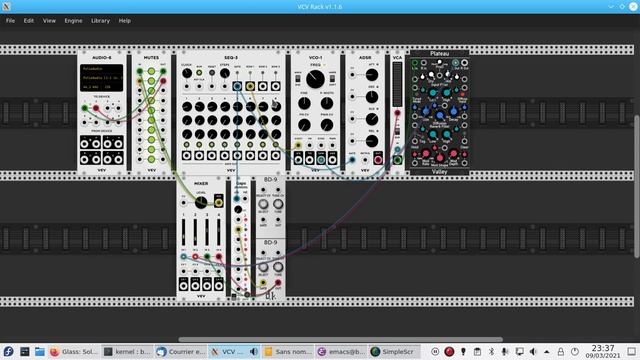The height and width of the screenshot is (360, 640).
Task: Flip the hard/soft SYNC switch on VCO-1
Action: pos(332,78)
